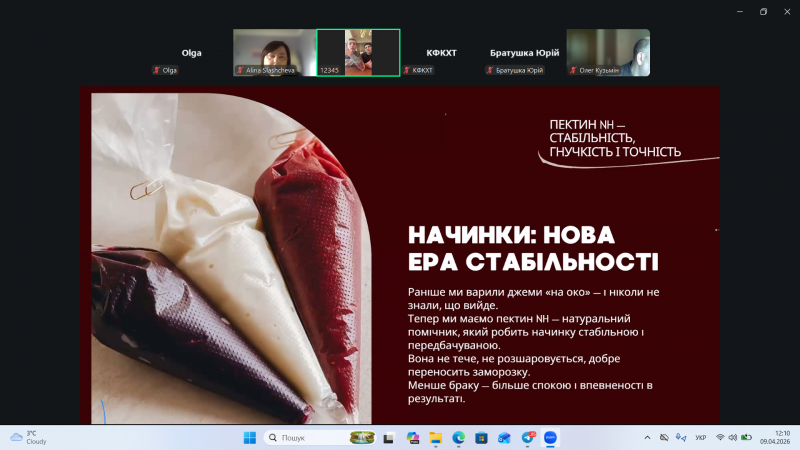Select the 12345 participant video thumbnail
The height and width of the screenshot is (450, 800).
(x=358, y=53)
